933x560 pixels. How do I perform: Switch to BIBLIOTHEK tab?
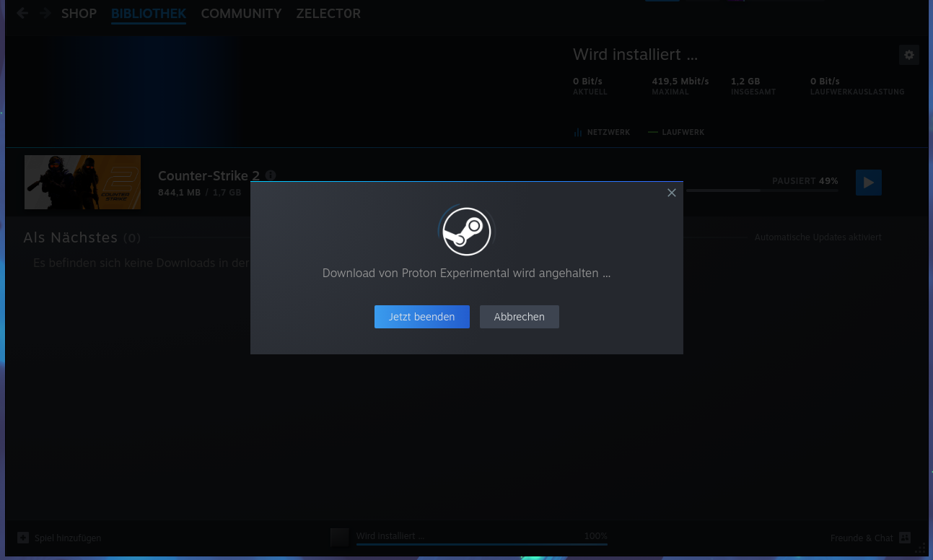pyautogui.click(x=149, y=13)
